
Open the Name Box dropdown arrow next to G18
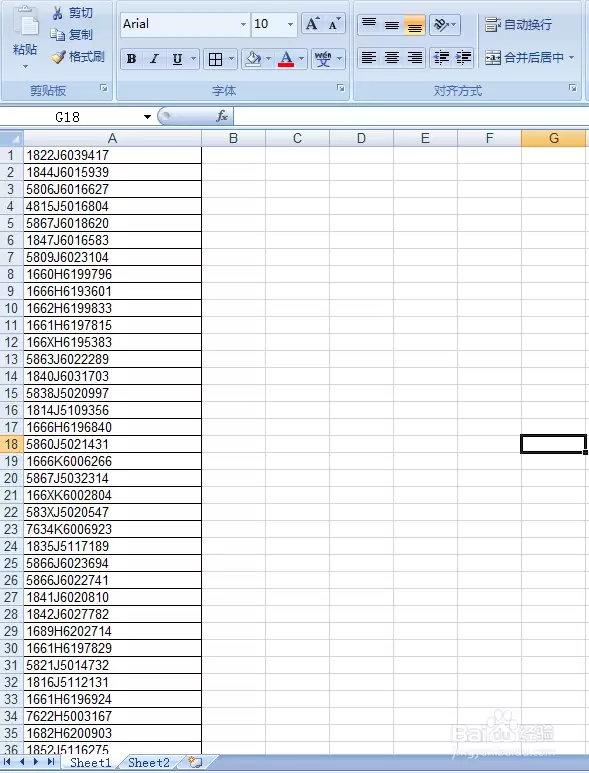coord(147,117)
